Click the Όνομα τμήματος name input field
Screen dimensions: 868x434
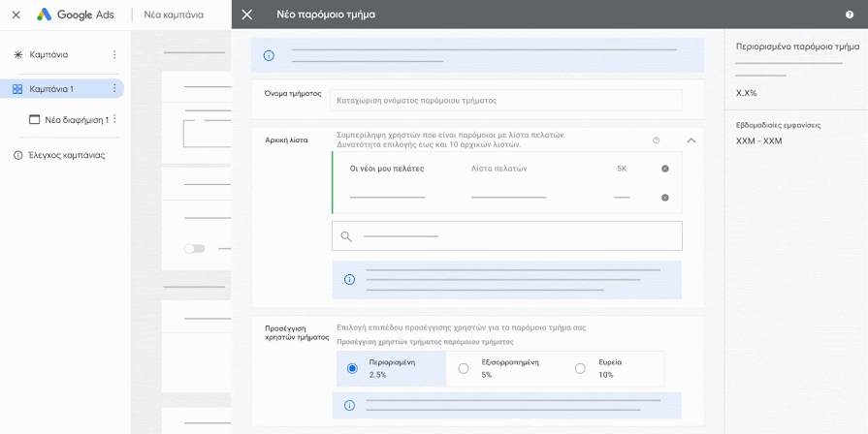tap(505, 100)
